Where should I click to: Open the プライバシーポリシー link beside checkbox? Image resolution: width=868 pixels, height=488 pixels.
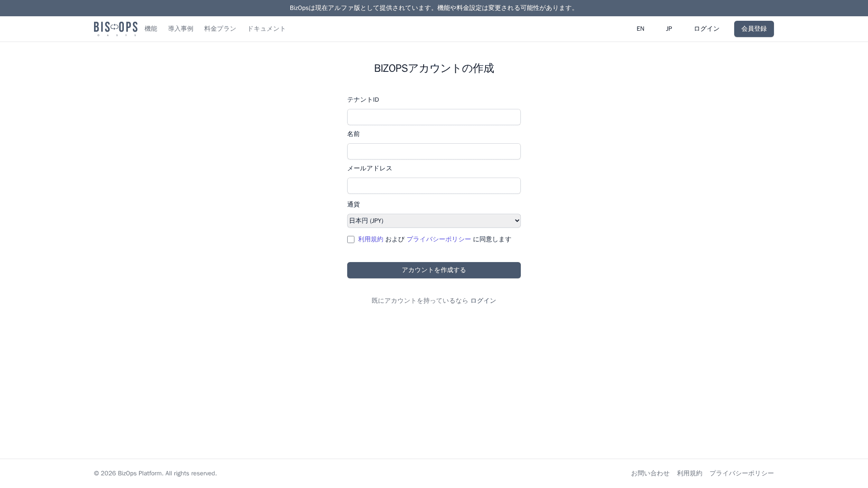[x=439, y=239]
